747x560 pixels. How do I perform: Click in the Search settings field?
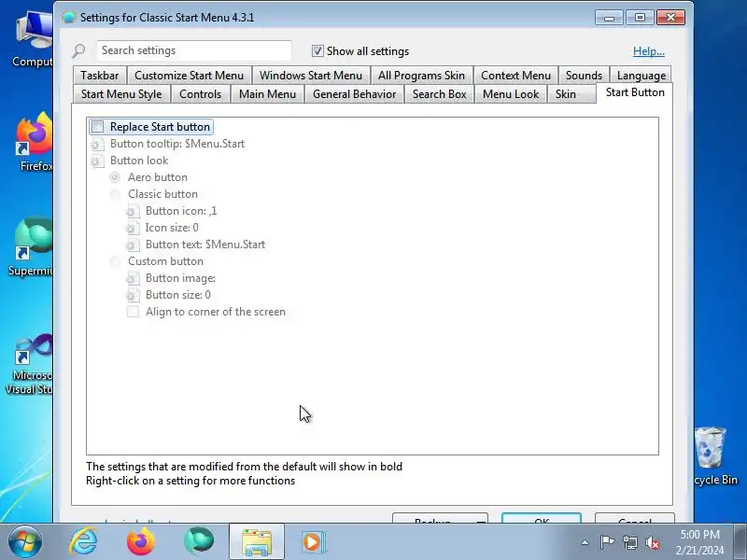click(x=194, y=50)
